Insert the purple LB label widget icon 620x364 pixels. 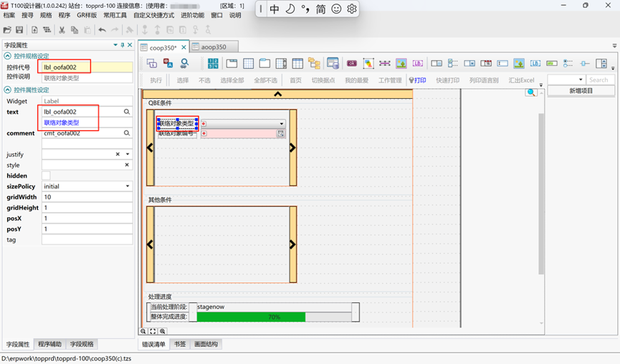click(418, 63)
